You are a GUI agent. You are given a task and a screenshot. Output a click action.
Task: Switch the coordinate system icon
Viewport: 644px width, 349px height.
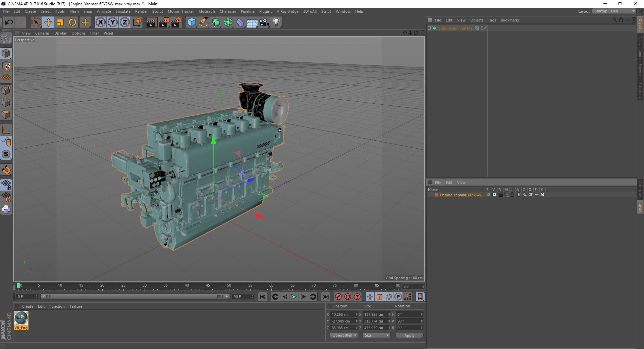[137, 22]
